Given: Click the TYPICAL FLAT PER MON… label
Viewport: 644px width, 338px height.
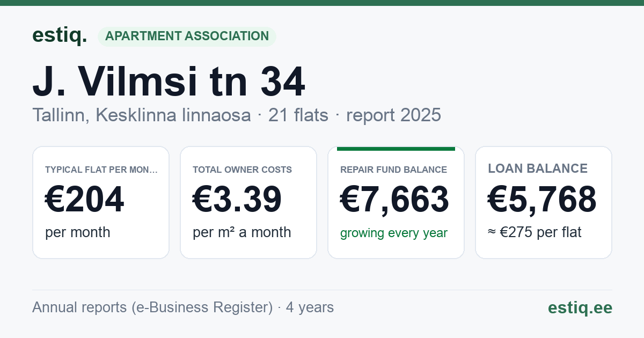Looking at the screenshot, I should pyautogui.click(x=102, y=170).
